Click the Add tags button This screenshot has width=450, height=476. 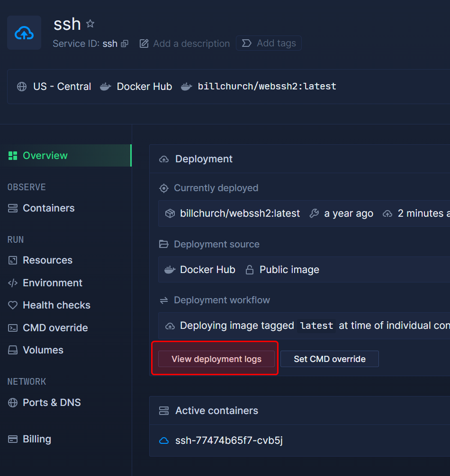pos(269,44)
